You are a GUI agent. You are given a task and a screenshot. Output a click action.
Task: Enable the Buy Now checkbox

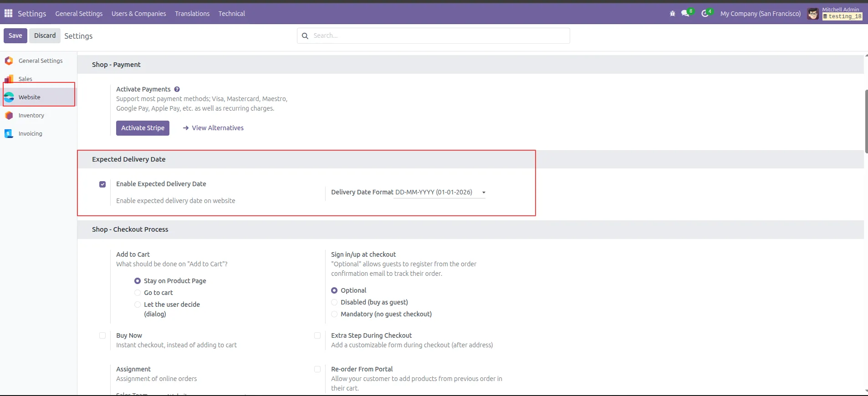[x=102, y=335]
